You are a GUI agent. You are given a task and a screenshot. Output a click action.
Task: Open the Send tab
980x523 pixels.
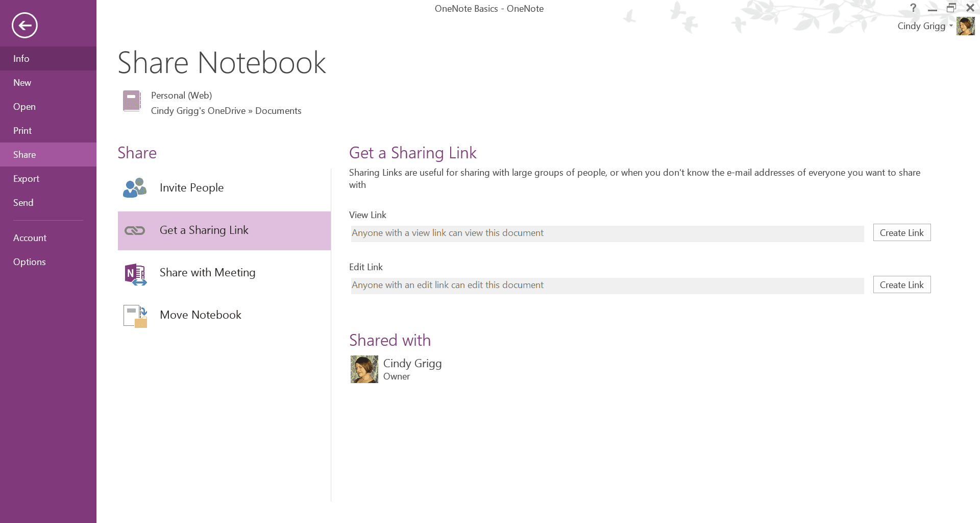click(x=48, y=203)
